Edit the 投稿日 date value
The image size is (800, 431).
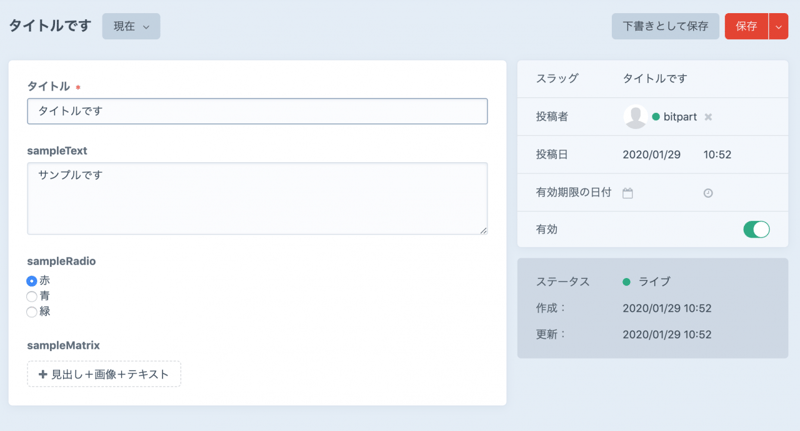[651, 155]
